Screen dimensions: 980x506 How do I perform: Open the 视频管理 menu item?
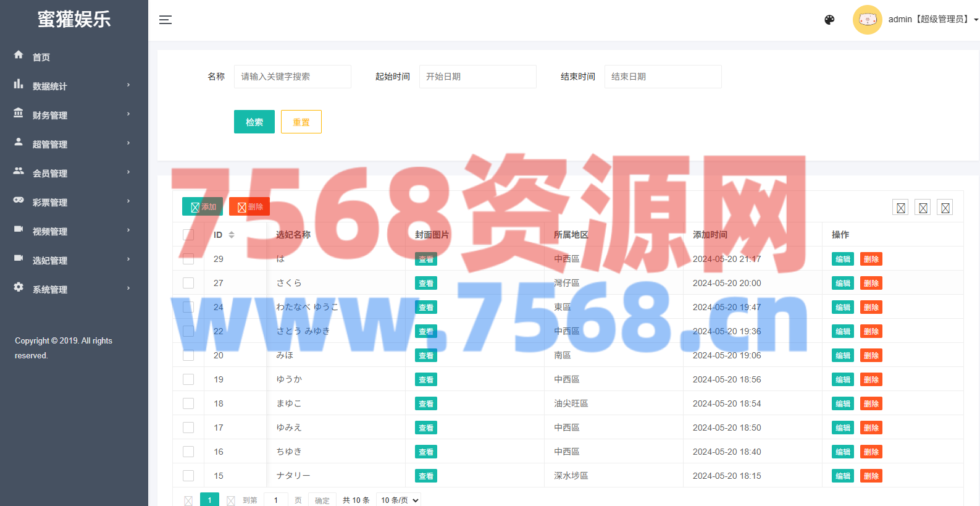tap(50, 231)
